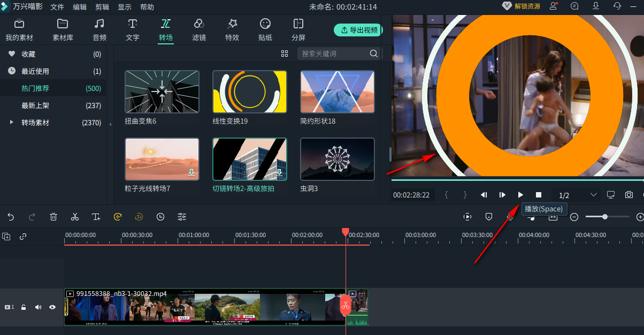644x335 pixels.
Task: Mute the audio of video track 1
Action: point(38,307)
